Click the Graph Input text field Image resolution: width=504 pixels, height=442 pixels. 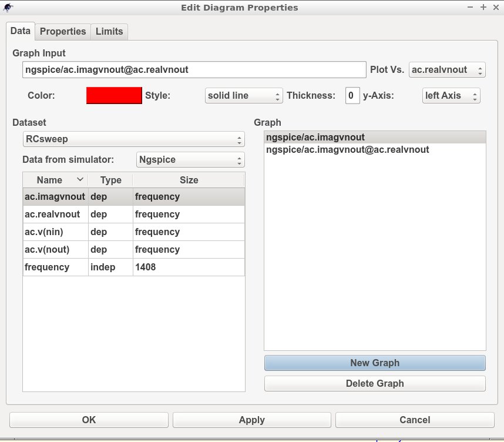click(194, 70)
